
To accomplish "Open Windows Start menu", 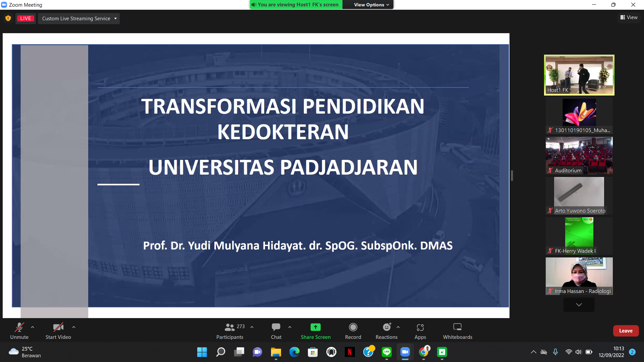I will tap(202, 352).
